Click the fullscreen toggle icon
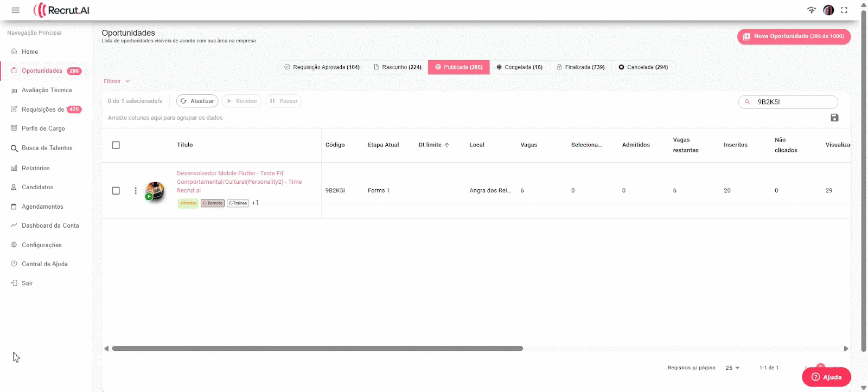The height and width of the screenshot is (392, 868). [844, 10]
